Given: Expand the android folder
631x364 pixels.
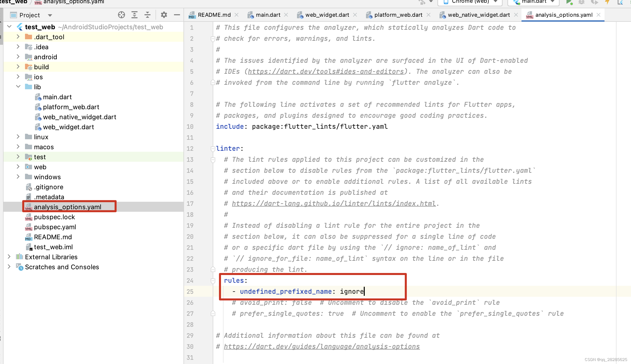Looking at the screenshot, I should point(18,57).
